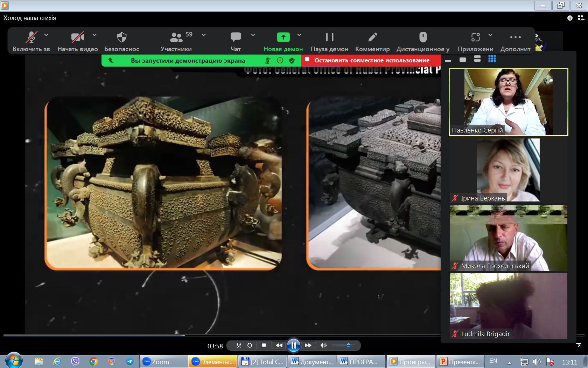
Task: Open the More options ellipsis
Action: click(515, 37)
